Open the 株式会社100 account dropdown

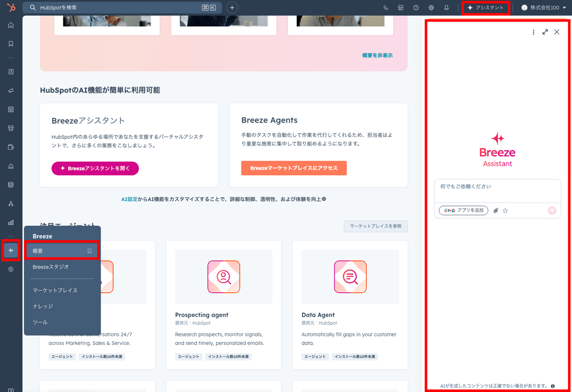point(543,7)
